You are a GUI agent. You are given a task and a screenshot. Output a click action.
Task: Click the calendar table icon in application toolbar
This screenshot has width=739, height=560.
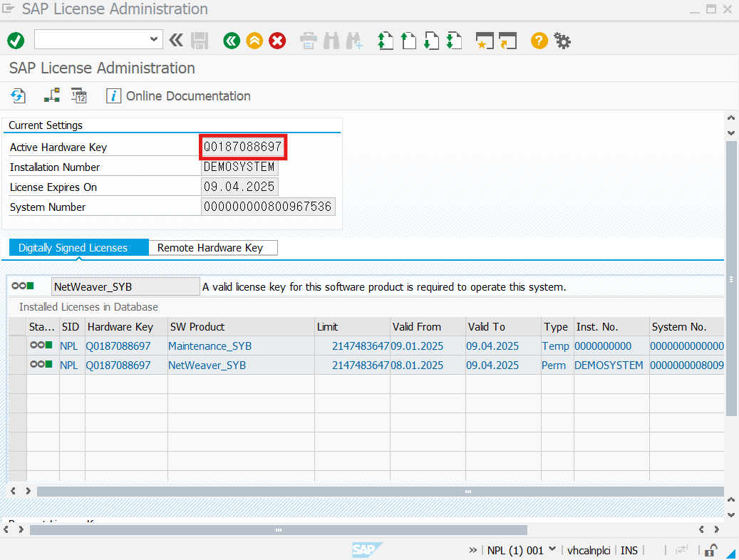coord(78,95)
